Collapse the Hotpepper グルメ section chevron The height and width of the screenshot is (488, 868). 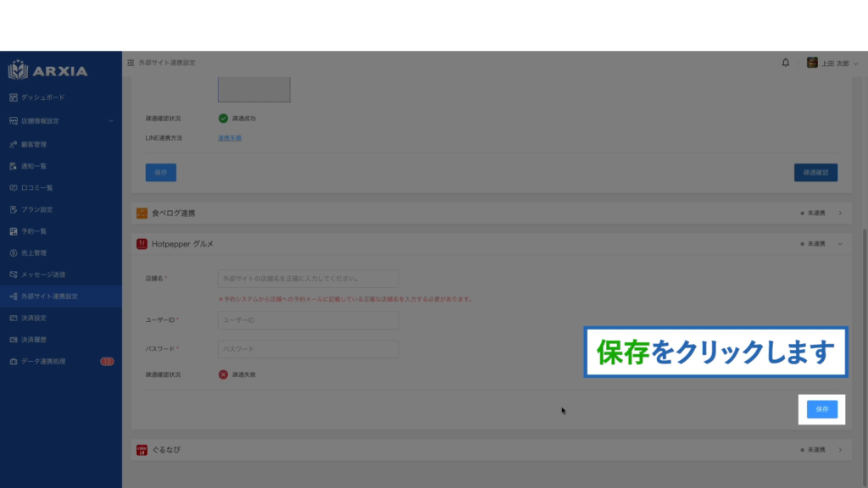tap(840, 244)
